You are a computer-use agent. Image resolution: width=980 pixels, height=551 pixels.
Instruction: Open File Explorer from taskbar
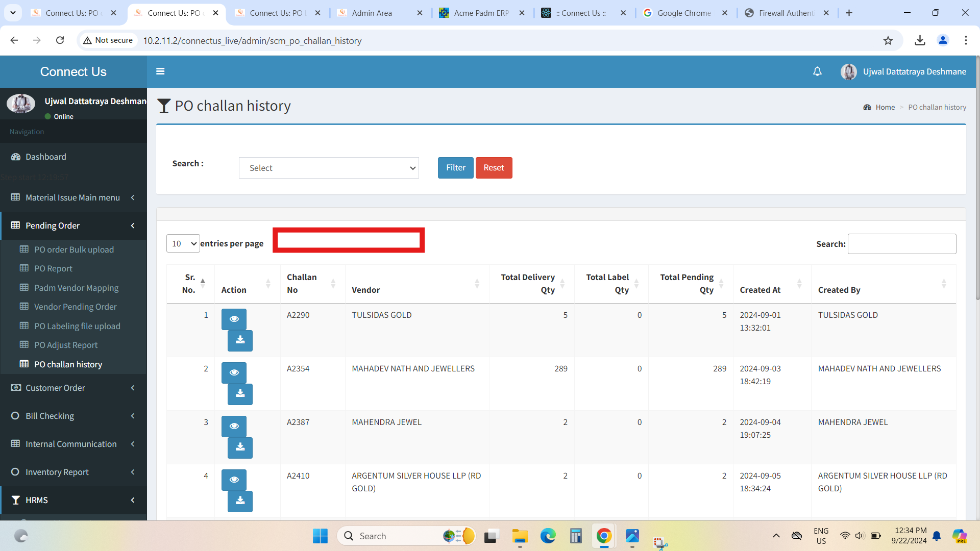pyautogui.click(x=520, y=536)
